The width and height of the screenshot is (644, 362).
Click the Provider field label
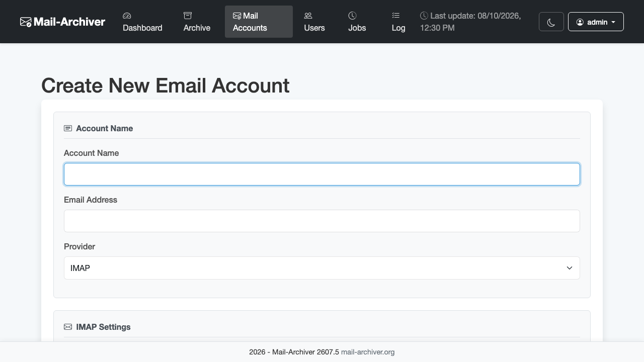click(x=79, y=246)
